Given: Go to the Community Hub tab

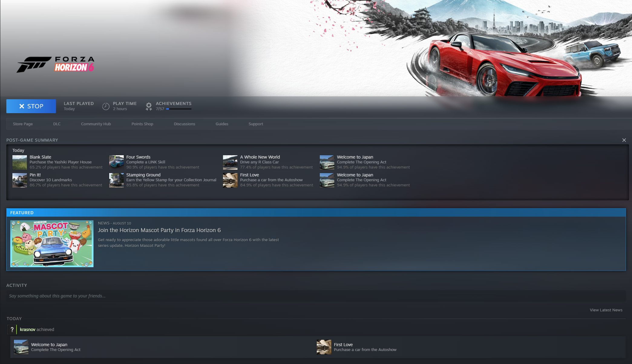Looking at the screenshot, I should [x=96, y=124].
